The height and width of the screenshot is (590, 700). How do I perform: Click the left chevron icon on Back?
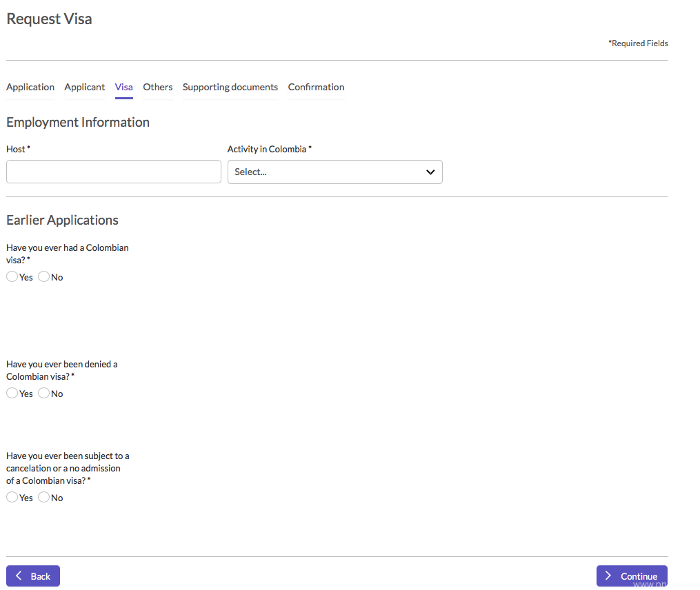click(x=19, y=576)
